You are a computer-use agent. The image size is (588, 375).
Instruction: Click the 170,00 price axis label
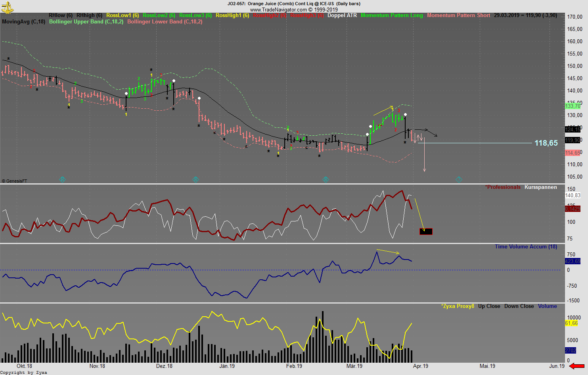[575, 17]
